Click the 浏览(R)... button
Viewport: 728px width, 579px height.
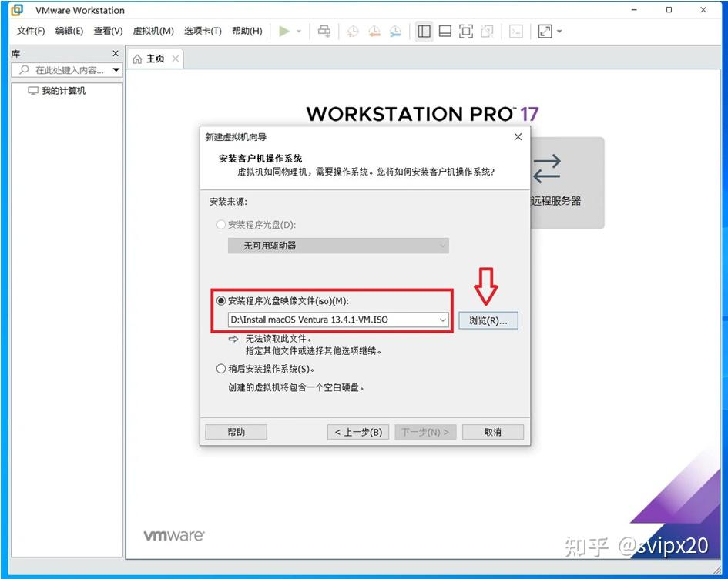488,320
